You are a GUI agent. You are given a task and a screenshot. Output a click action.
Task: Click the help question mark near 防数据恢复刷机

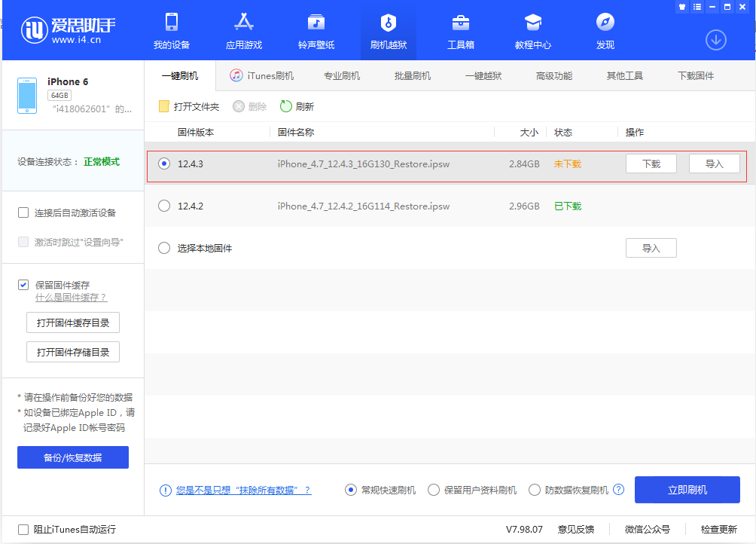[x=619, y=490]
